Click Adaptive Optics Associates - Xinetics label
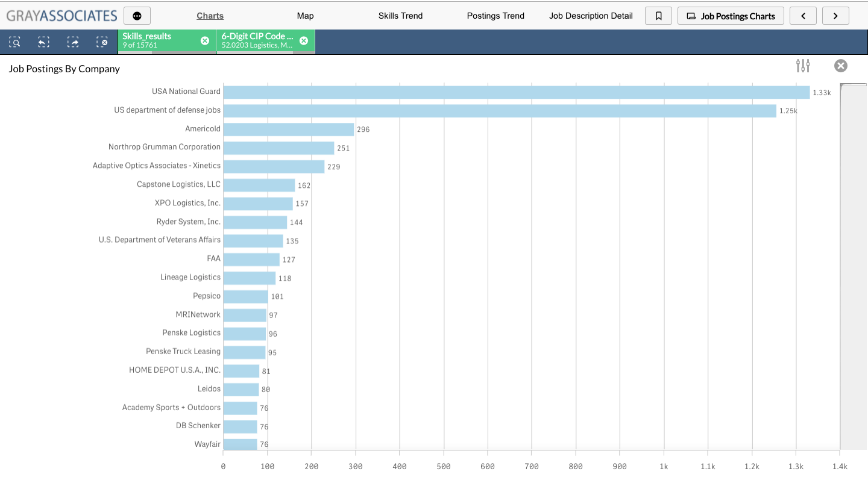The width and height of the screenshot is (868, 477). click(x=157, y=166)
